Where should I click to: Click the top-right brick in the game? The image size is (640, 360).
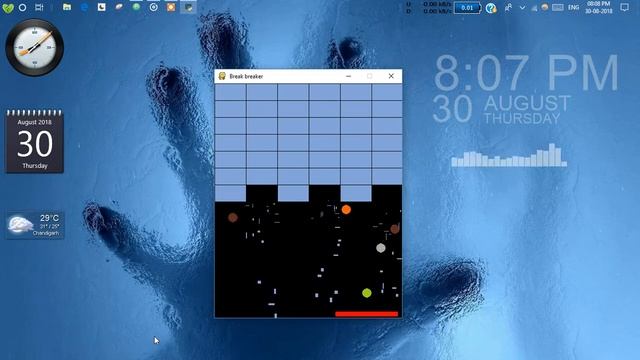point(387,92)
